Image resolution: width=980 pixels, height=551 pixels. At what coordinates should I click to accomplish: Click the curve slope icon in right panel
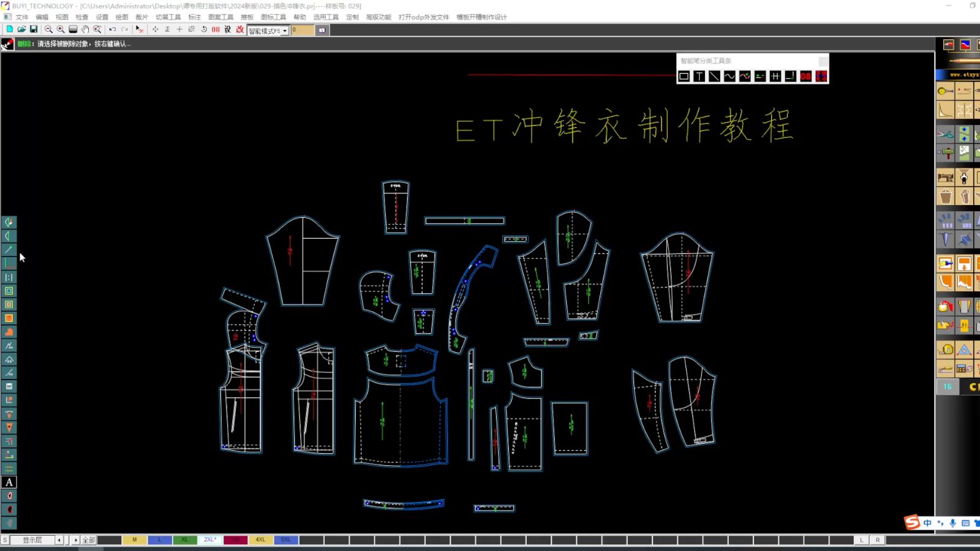(x=946, y=110)
